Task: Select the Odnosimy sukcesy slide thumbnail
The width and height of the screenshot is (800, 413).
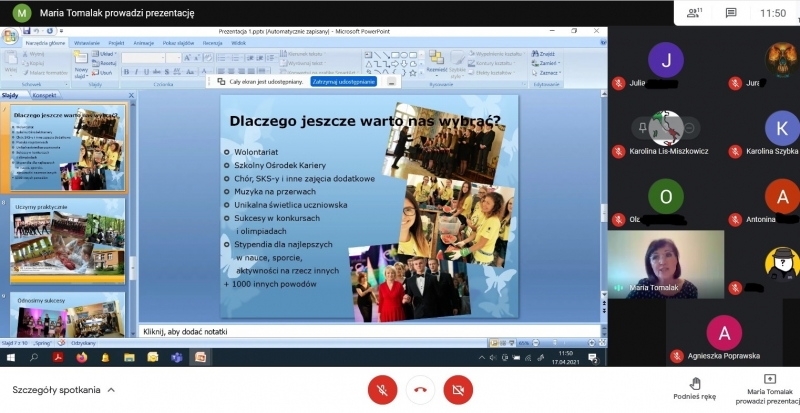Action: (x=67, y=314)
